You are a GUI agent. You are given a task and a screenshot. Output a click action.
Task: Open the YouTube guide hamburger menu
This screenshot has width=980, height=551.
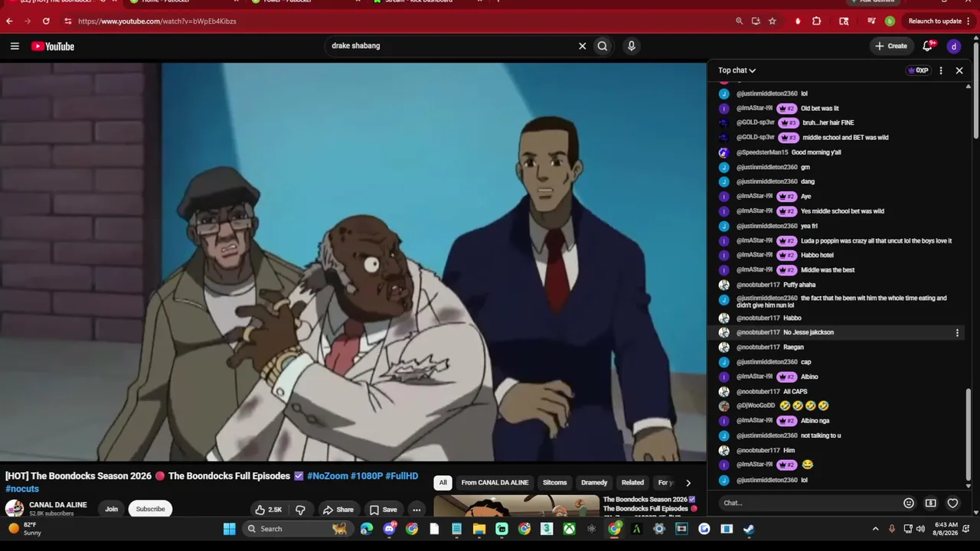pos(15,46)
